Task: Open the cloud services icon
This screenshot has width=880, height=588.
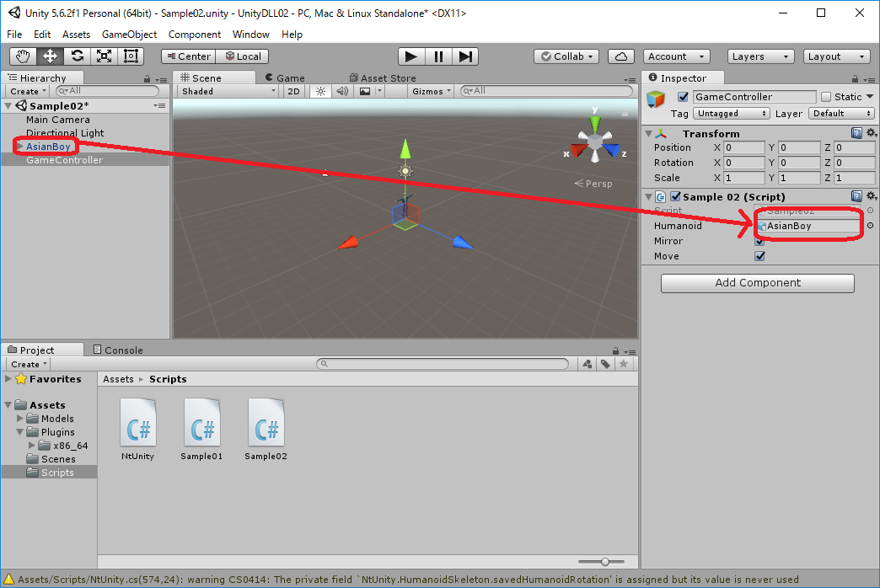Action: coord(621,56)
